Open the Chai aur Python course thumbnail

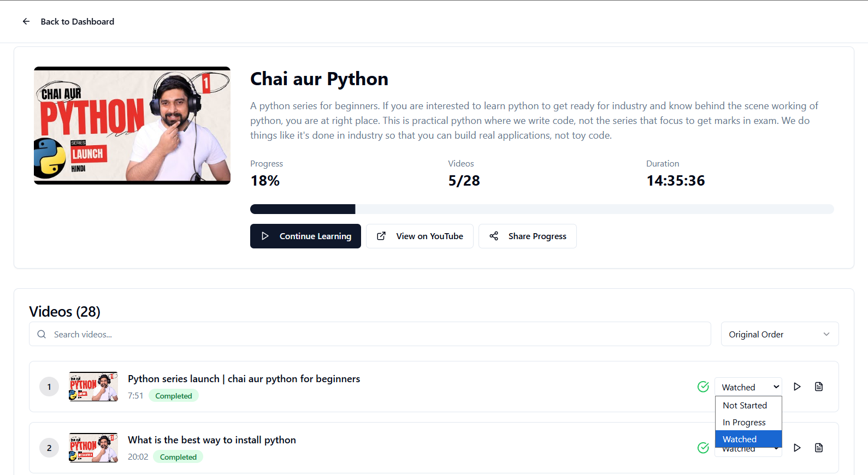click(132, 126)
